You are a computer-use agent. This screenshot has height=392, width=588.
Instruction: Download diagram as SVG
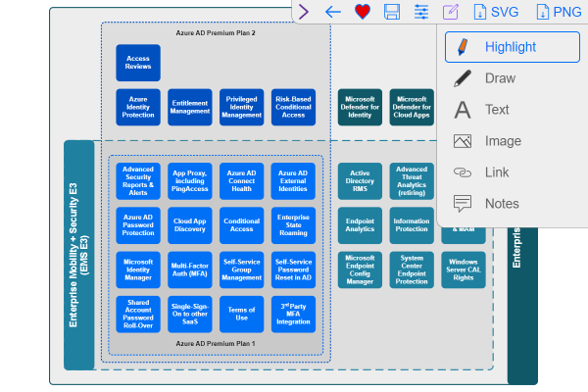496,12
